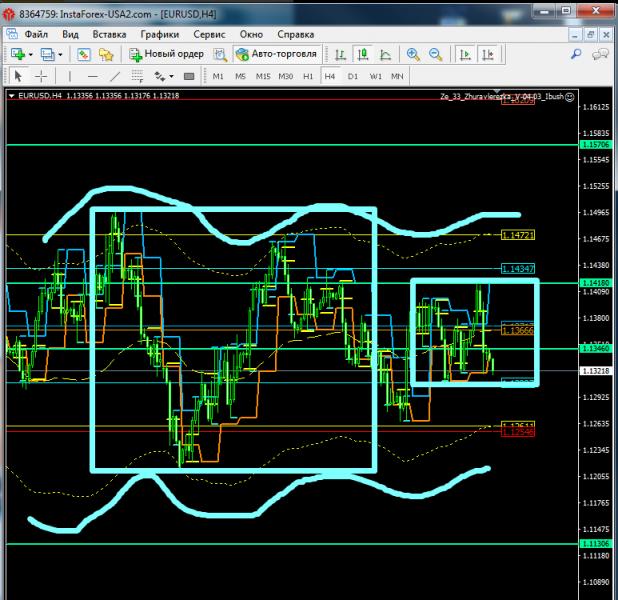The image size is (618, 600).
Task: Switch to the M1 timeframe
Action: point(218,76)
